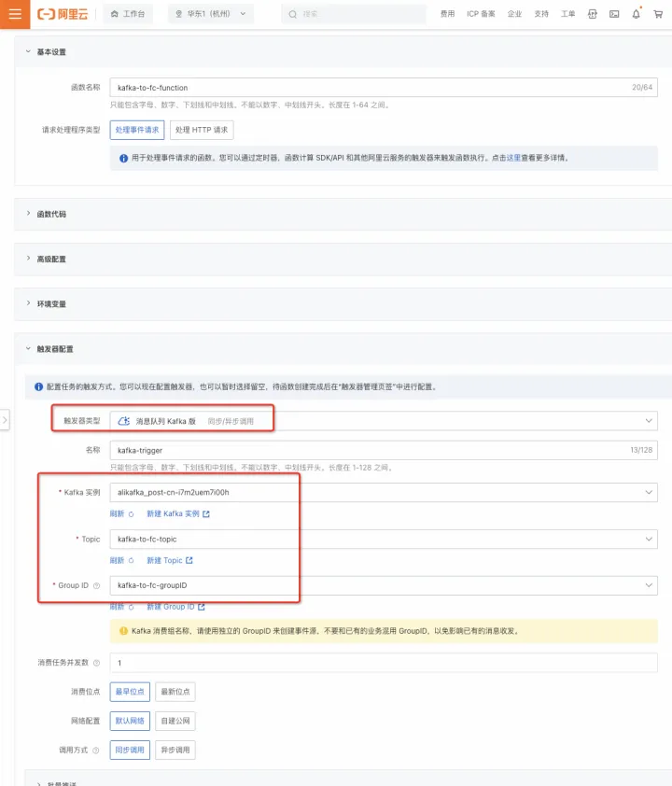The width and height of the screenshot is (672, 786).
Task: Open the 支持 menu
Action: pos(541,14)
